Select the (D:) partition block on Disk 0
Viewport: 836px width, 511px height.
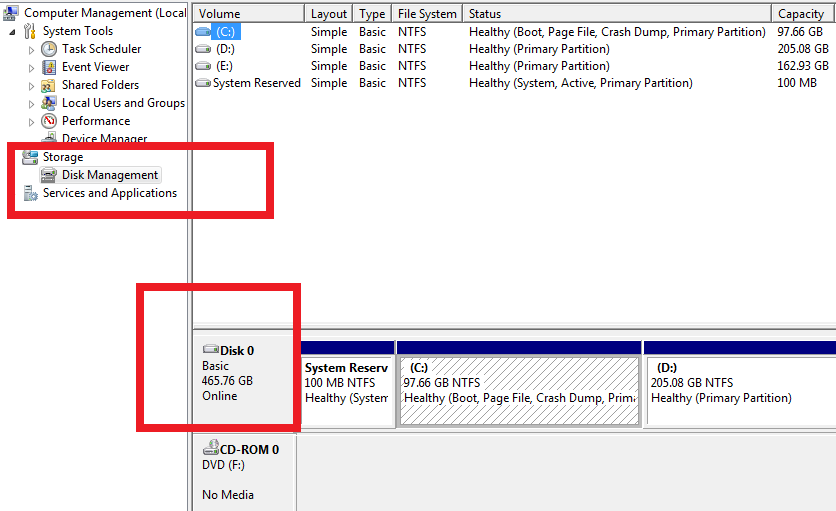click(x=740, y=385)
